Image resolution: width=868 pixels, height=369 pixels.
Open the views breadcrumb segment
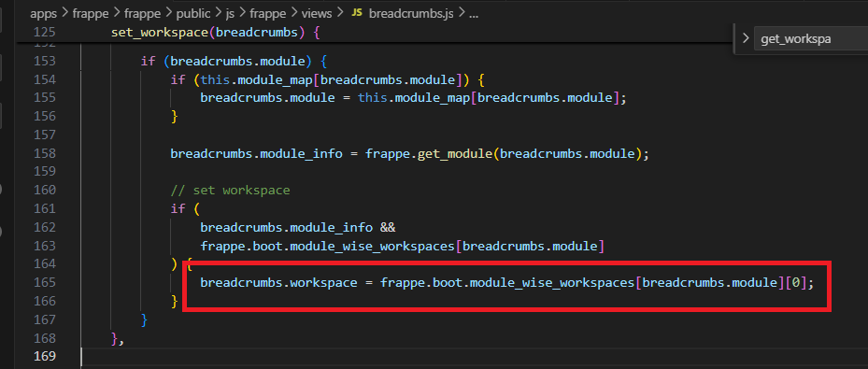[x=316, y=14]
